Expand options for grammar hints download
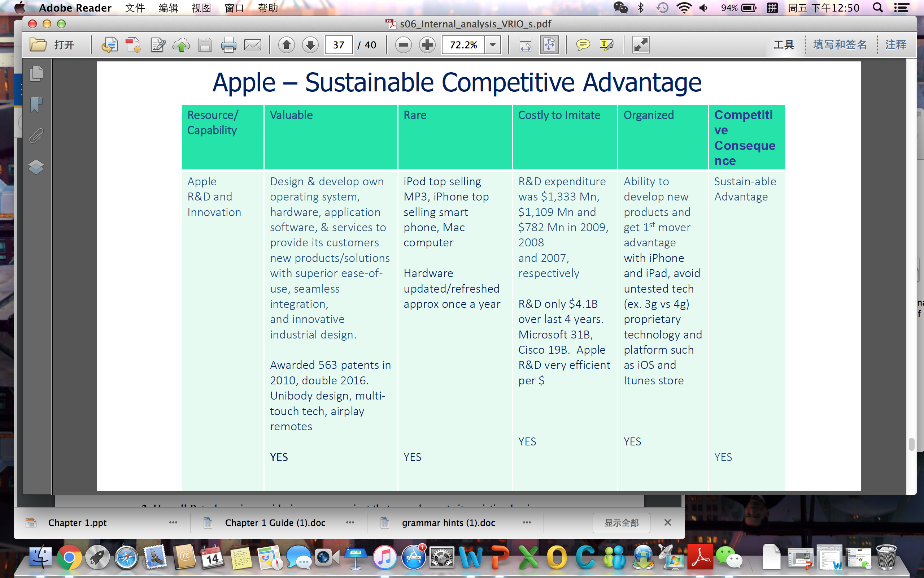The image size is (924, 578). coord(527,523)
